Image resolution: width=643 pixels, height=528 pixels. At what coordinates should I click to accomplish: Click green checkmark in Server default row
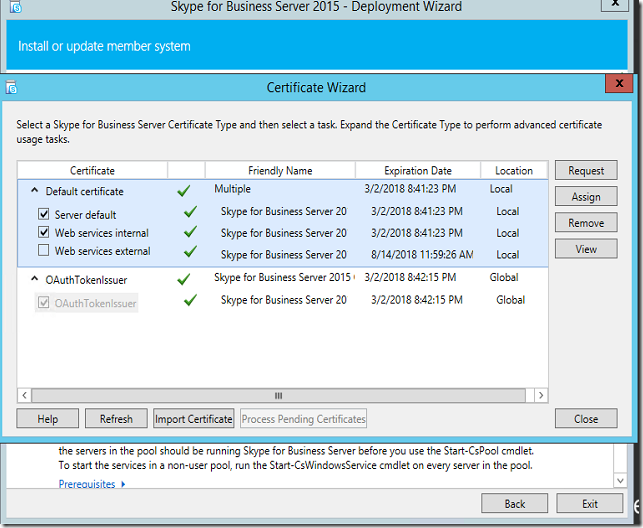pos(190,212)
